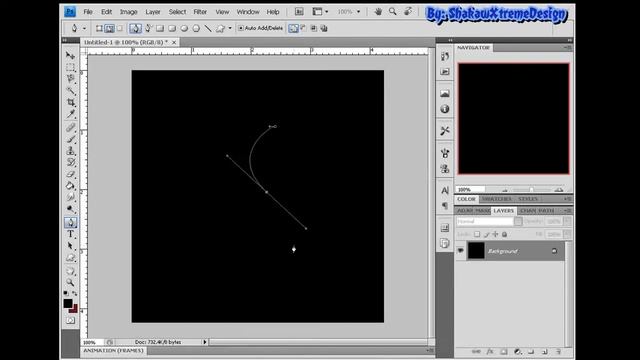640x360 pixels.
Task: Select the Pen tool in toolbox
Action: click(71, 222)
